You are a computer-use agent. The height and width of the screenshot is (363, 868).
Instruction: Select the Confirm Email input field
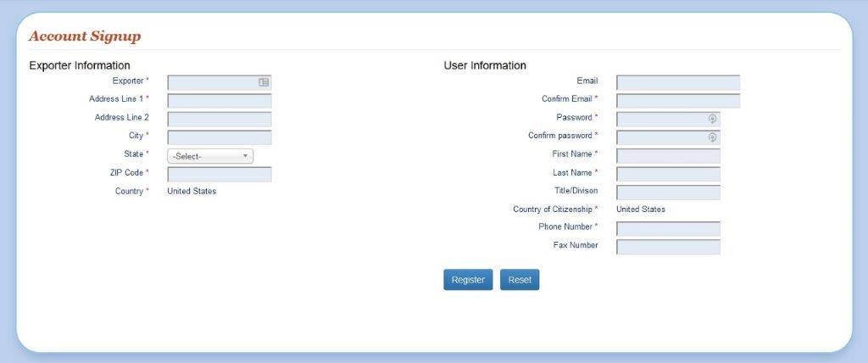(678, 101)
